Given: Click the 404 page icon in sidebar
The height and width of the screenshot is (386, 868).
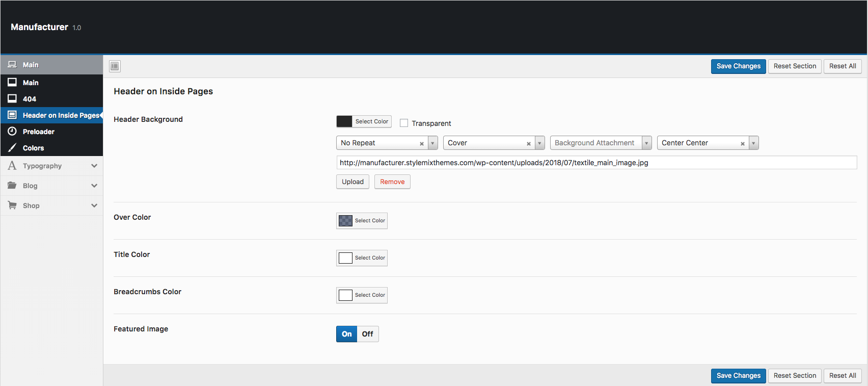Looking at the screenshot, I should pyautogui.click(x=12, y=99).
